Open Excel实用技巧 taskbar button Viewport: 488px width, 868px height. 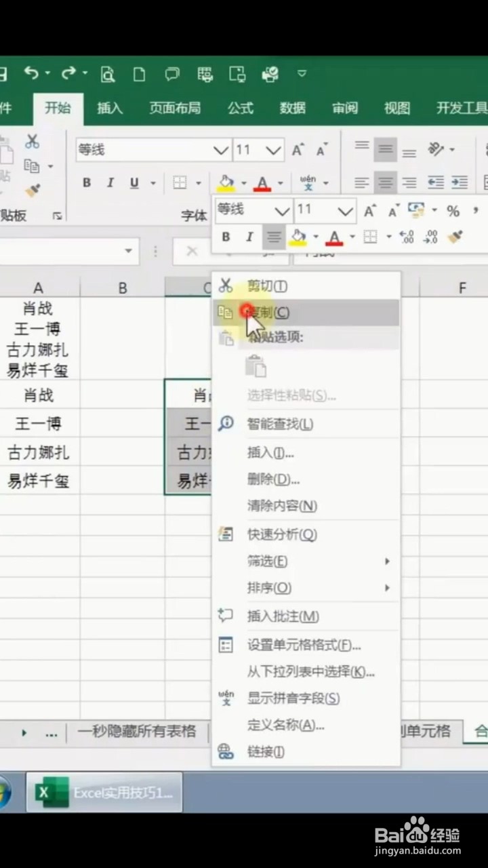[104, 793]
